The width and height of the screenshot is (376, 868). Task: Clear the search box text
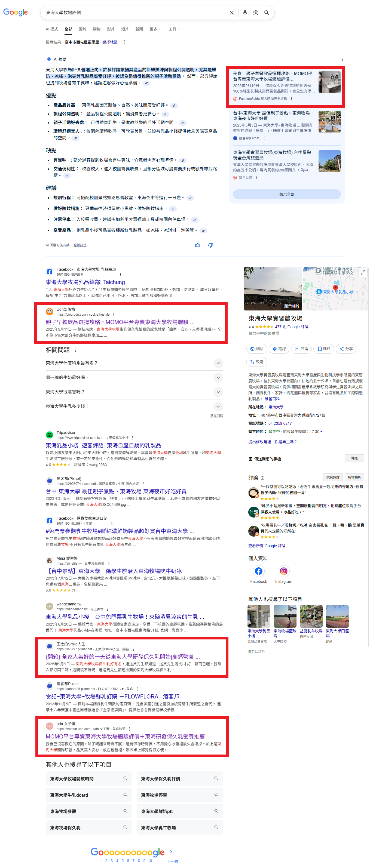(x=231, y=13)
